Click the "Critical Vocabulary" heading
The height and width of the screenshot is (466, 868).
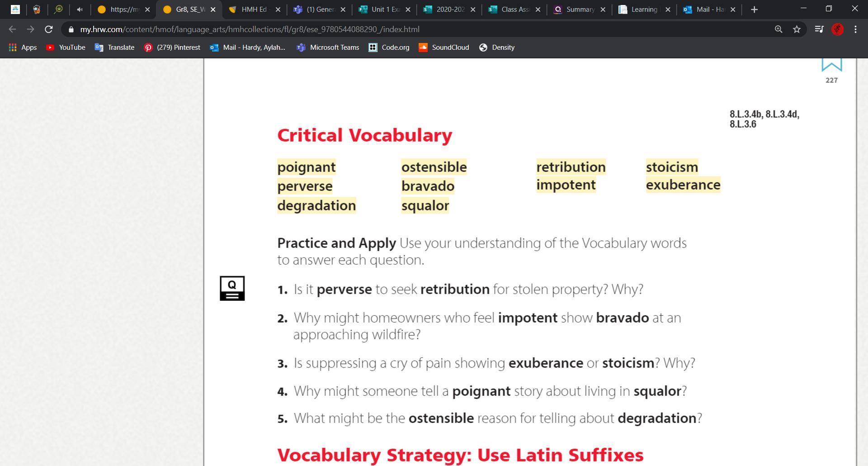pos(365,135)
